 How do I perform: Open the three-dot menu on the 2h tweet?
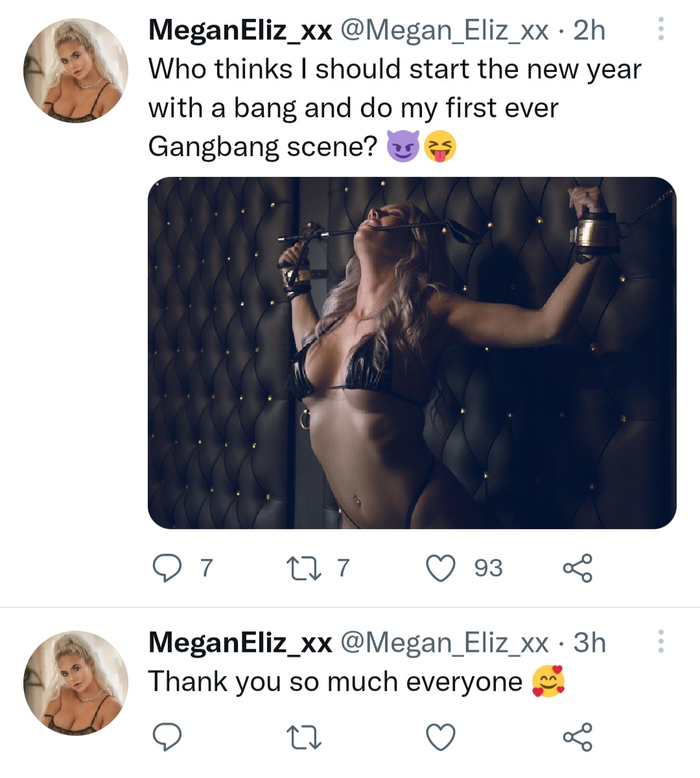660,30
